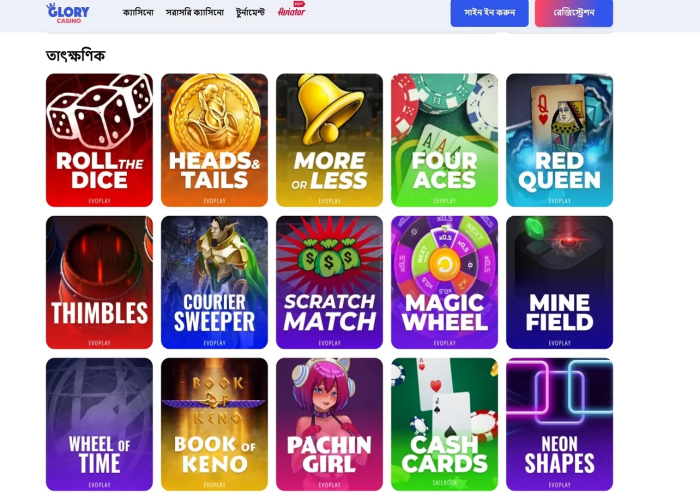Open the Roll the Dice game
700x500 pixels.
[x=99, y=140]
